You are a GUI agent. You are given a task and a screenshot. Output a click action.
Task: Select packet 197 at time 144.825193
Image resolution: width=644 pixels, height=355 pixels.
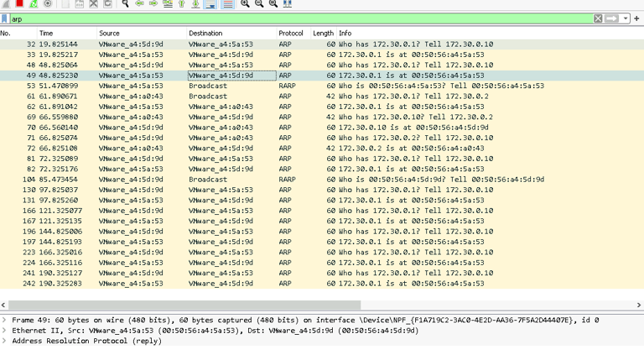(x=322, y=242)
